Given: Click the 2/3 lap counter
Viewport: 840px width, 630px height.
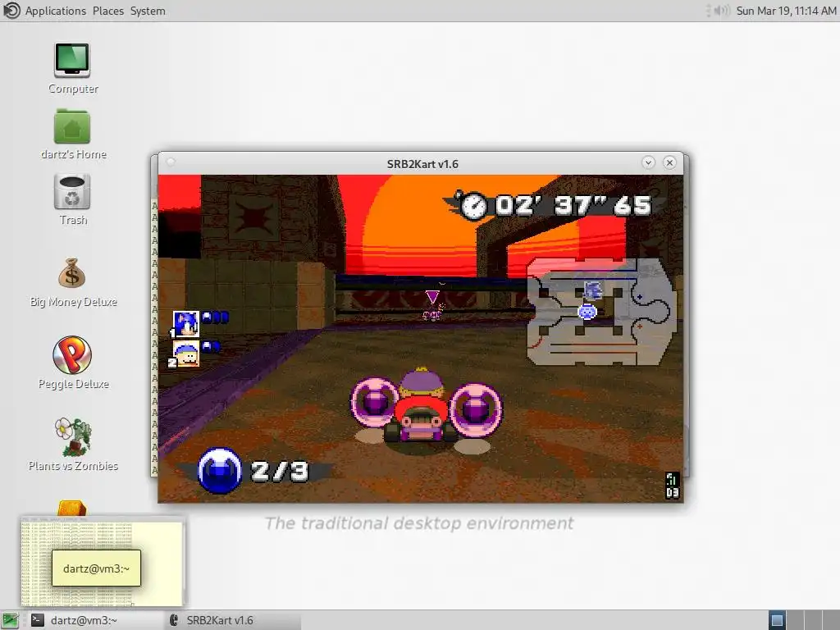Looking at the screenshot, I should [280, 471].
